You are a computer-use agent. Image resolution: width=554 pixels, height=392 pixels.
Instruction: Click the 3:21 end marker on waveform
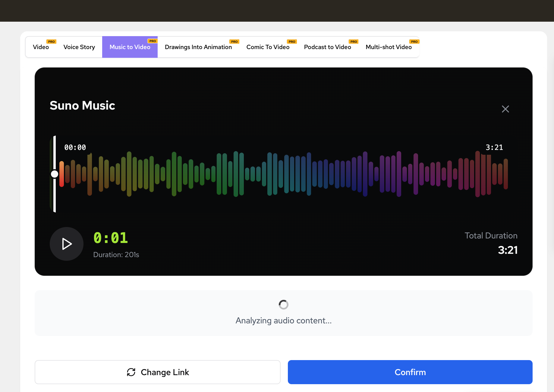pyautogui.click(x=494, y=148)
